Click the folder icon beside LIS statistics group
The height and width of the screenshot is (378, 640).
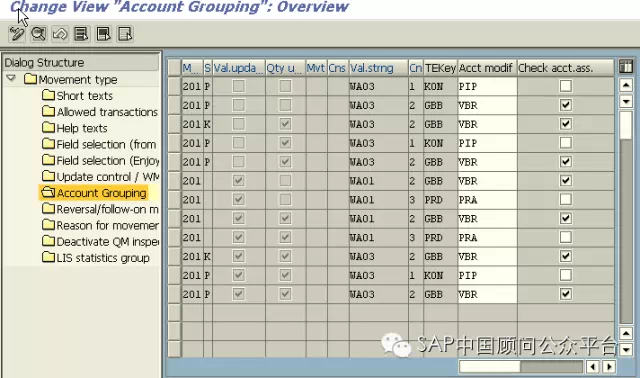(49, 258)
